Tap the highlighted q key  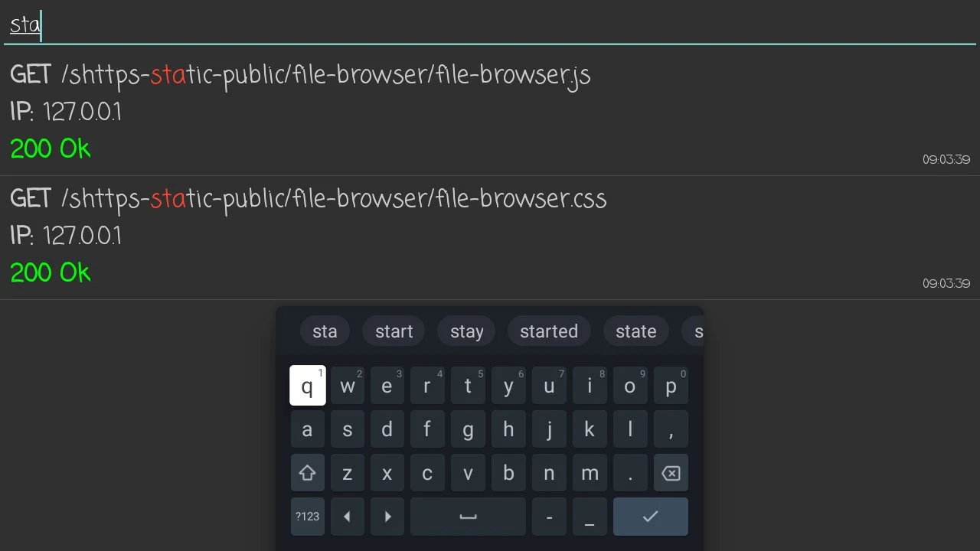coord(307,386)
